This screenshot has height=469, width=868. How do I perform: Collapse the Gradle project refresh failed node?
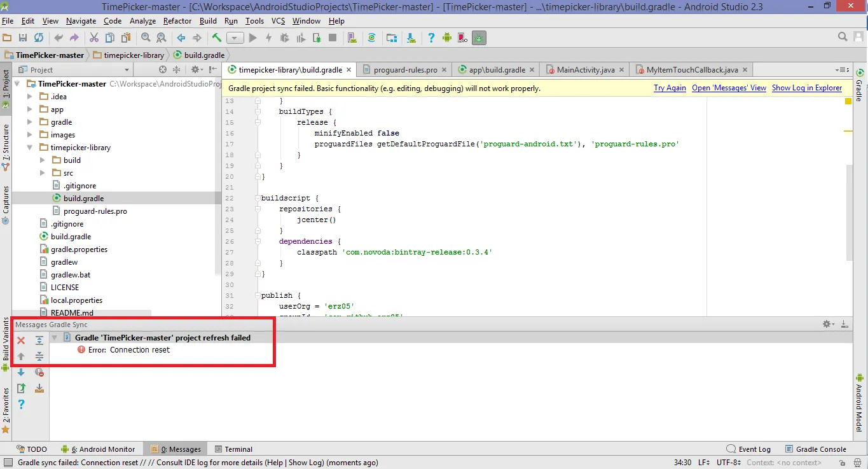[x=55, y=338]
